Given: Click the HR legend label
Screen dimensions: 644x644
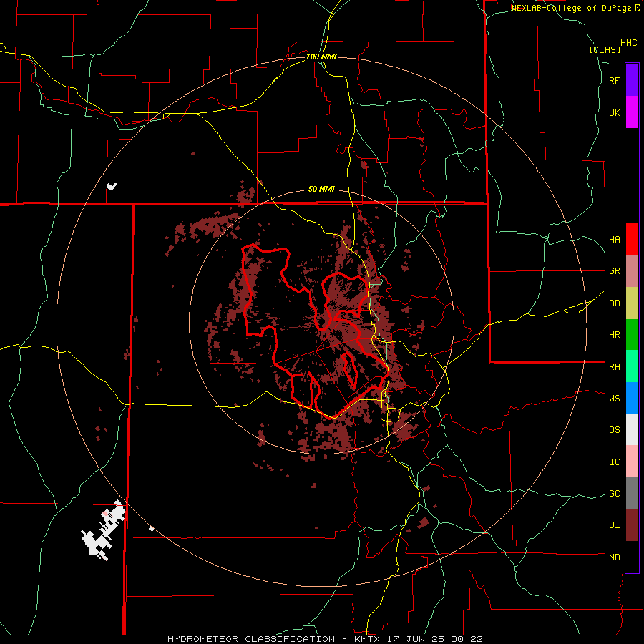Looking at the screenshot, I should [x=615, y=335].
